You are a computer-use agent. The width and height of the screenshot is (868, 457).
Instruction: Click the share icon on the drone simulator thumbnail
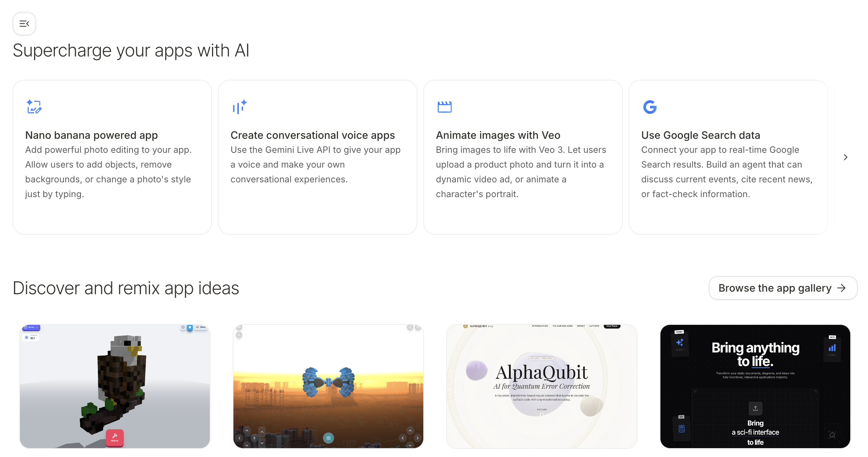[x=409, y=327]
